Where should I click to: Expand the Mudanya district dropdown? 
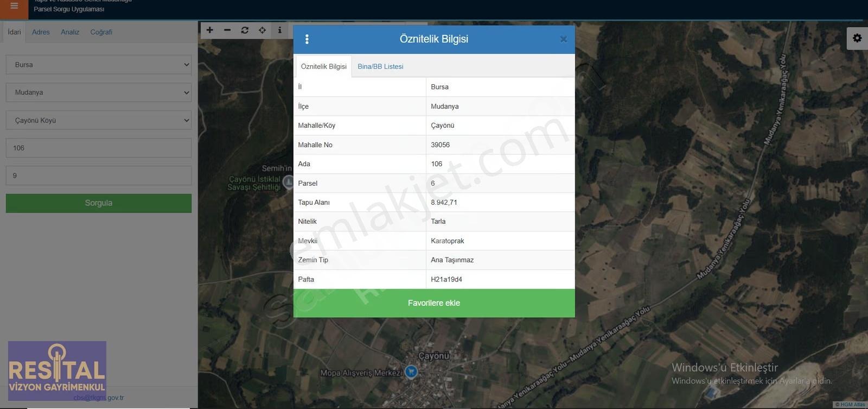[99, 92]
